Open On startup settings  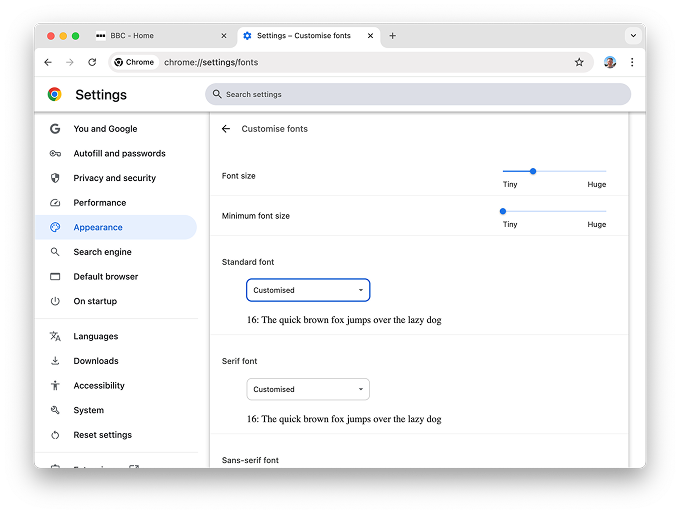tap(116, 301)
